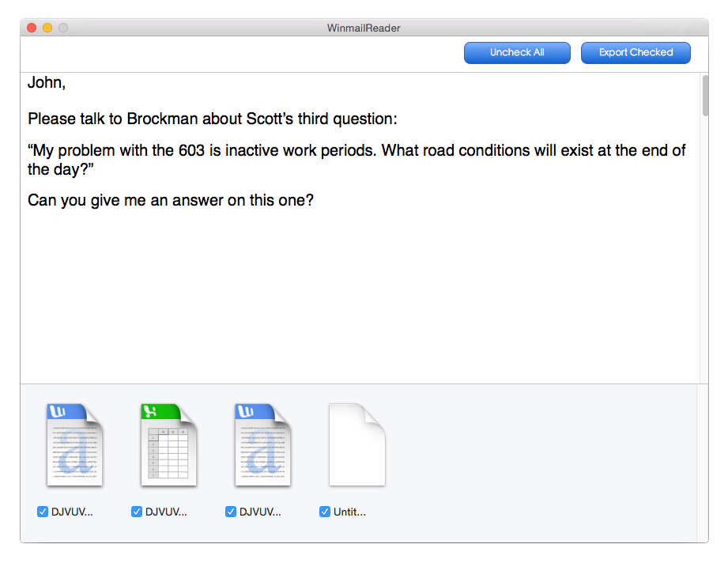Uncheck the Untit... attachment checkbox

click(x=325, y=512)
